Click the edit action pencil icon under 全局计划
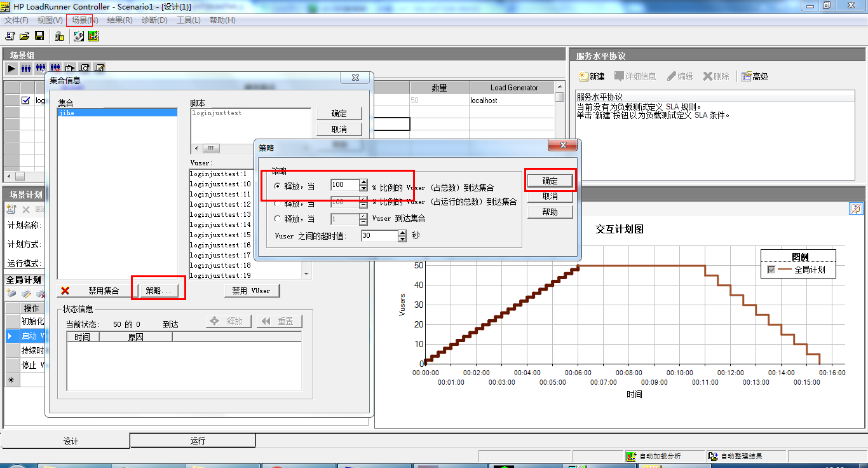Screen dimensions: 868x468 pyautogui.click(x=26, y=294)
